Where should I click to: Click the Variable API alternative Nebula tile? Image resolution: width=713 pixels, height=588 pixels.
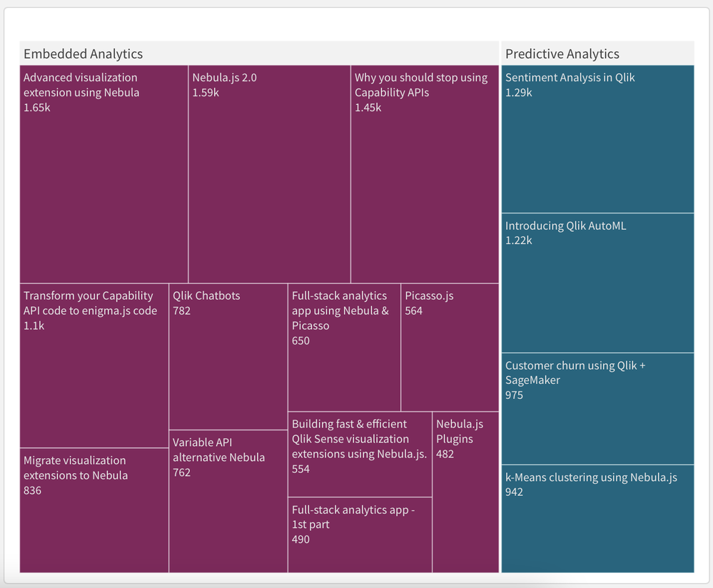228,501
